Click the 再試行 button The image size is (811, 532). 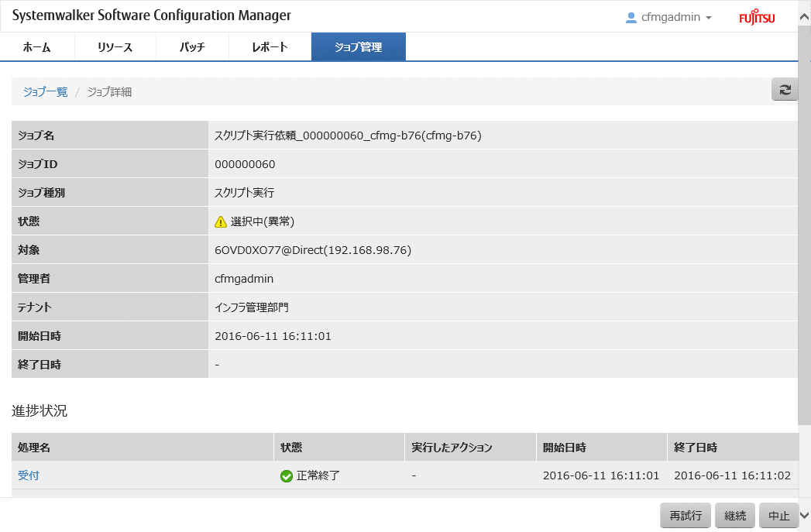coord(686,516)
